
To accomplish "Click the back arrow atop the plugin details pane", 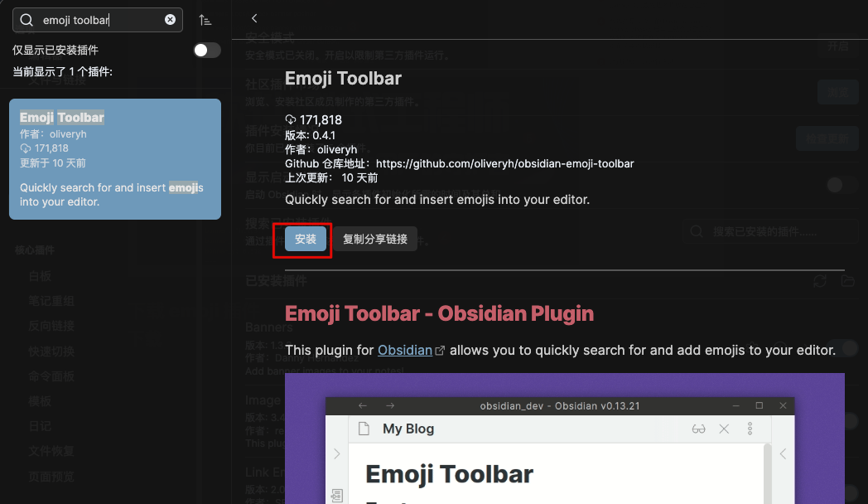I will [x=254, y=17].
